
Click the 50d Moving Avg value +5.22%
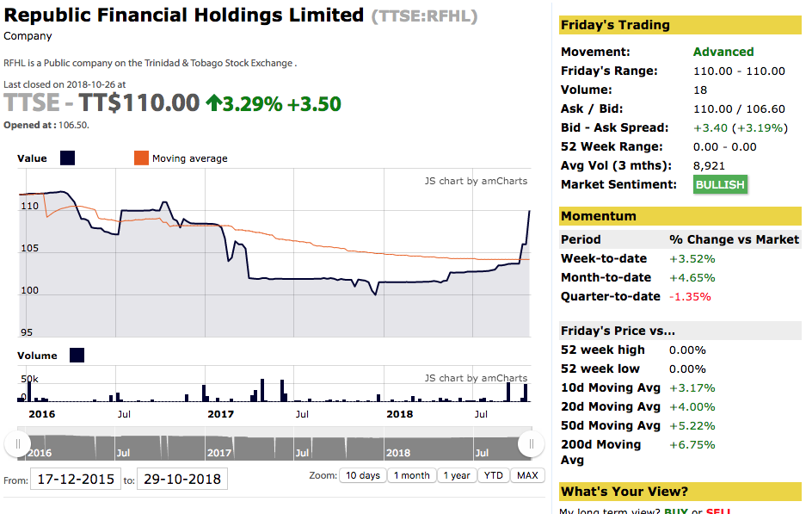[x=692, y=426]
